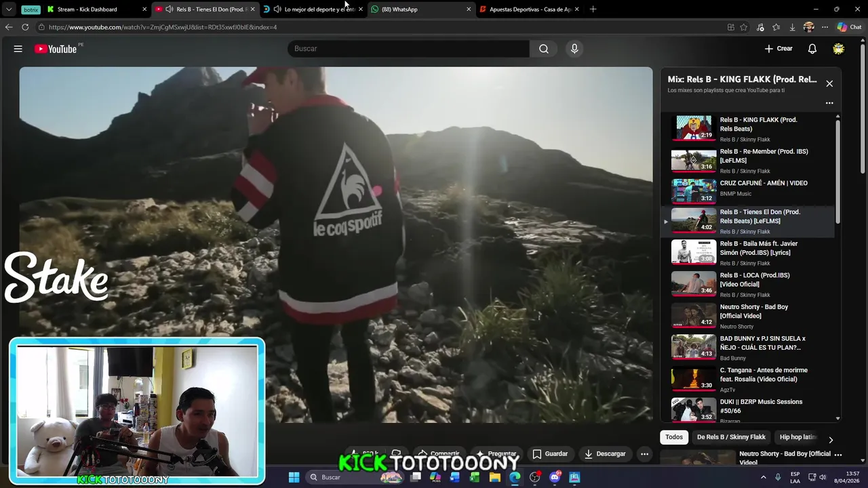
Task: Open File Explorer from the taskbar
Action: point(495,477)
